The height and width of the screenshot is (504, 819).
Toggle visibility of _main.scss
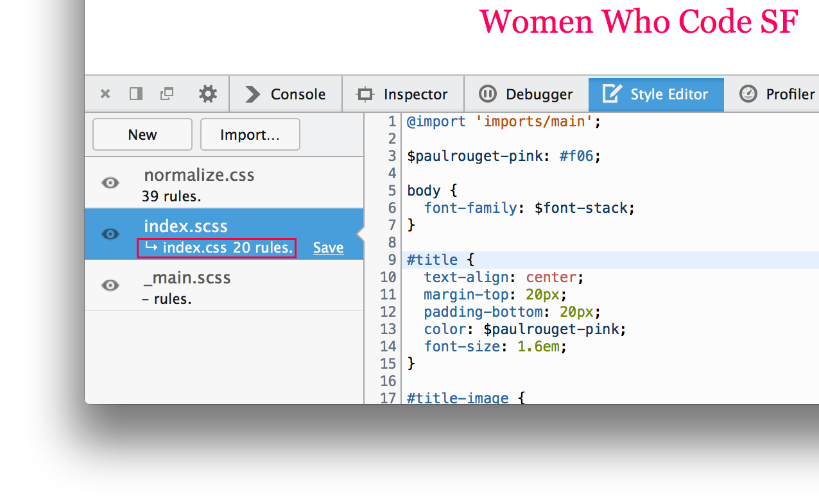point(110,286)
